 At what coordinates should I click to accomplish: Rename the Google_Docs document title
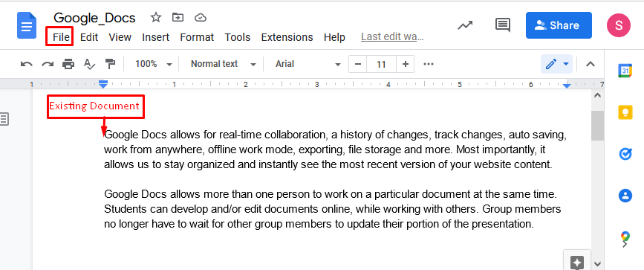click(94, 18)
